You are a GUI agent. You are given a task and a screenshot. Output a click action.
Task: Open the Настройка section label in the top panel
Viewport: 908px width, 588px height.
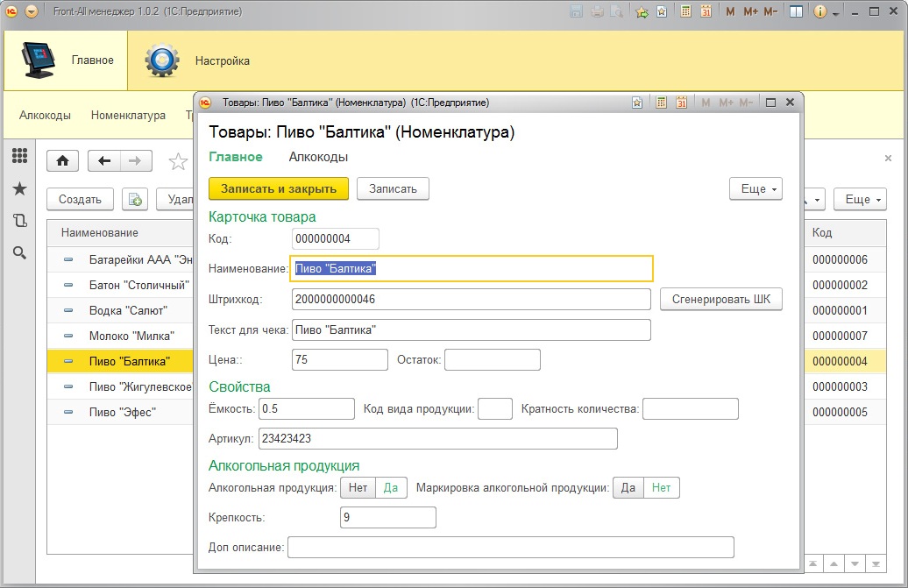(x=223, y=60)
